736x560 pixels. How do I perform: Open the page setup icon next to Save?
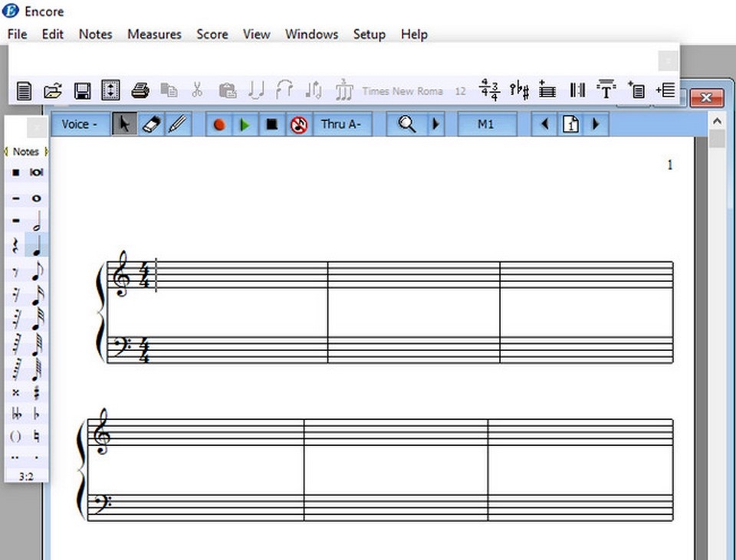point(110,90)
